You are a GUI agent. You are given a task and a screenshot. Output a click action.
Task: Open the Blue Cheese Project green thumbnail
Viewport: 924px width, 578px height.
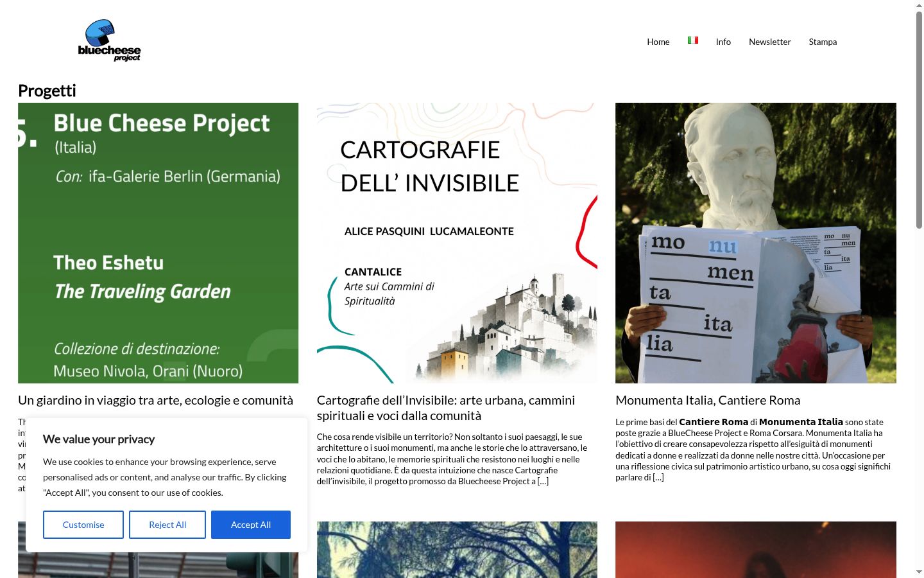click(158, 243)
